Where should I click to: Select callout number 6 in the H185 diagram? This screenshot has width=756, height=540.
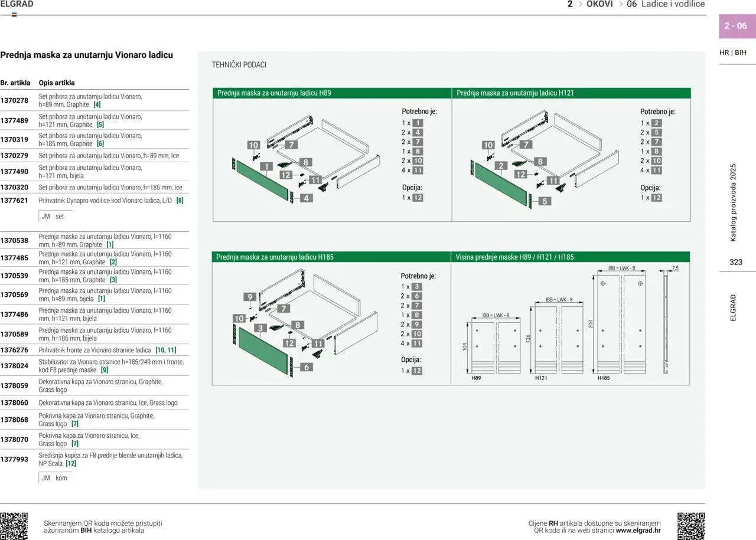pos(306,367)
